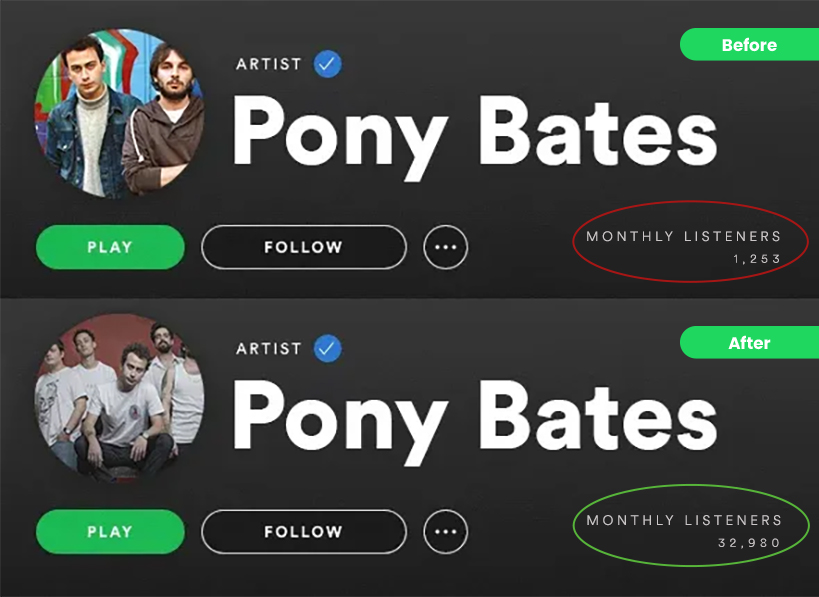This screenshot has height=597, width=819.
Task: Click the verified badge in the Before panel
Action: pyautogui.click(x=328, y=64)
